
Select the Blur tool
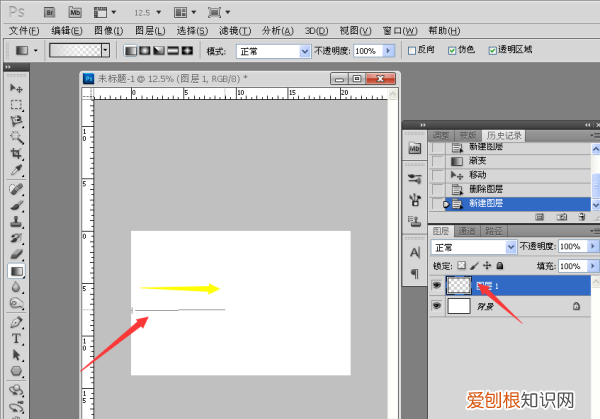tap(16, 287)
